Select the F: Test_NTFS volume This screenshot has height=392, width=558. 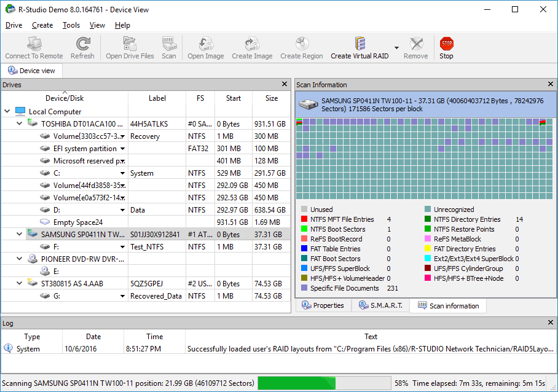[57, 247]
